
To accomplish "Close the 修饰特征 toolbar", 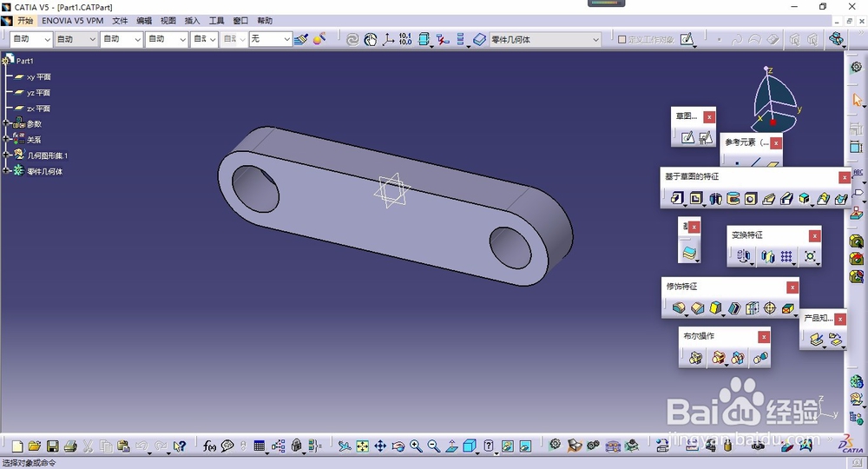I will (x=792, y=287).
